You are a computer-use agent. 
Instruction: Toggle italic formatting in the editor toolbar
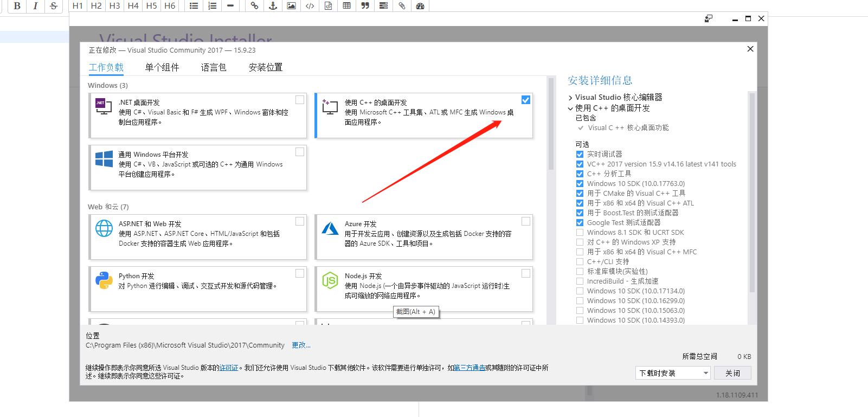(35, 6)
